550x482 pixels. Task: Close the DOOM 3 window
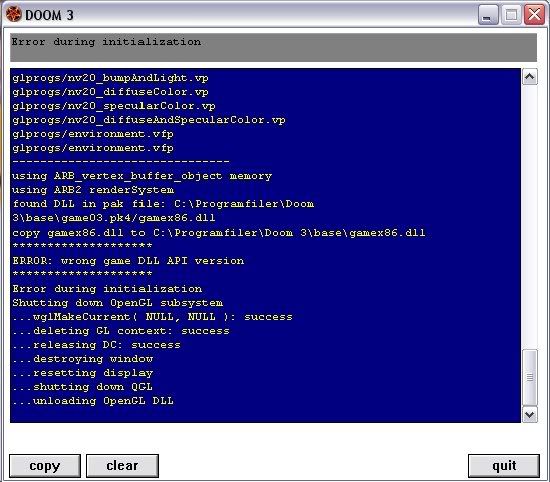tap(534, 15)
